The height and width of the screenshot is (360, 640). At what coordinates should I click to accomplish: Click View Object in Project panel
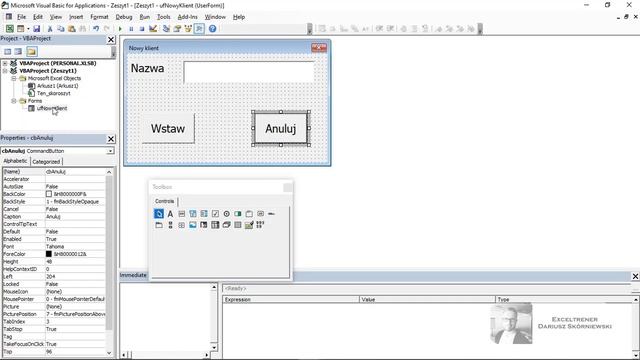point(18,51)
